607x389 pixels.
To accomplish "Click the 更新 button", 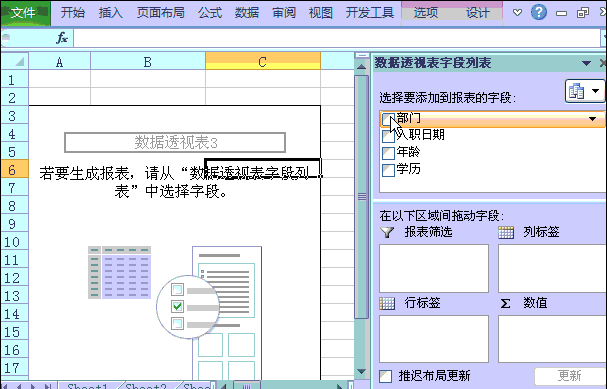I will [x=569, y=375].
